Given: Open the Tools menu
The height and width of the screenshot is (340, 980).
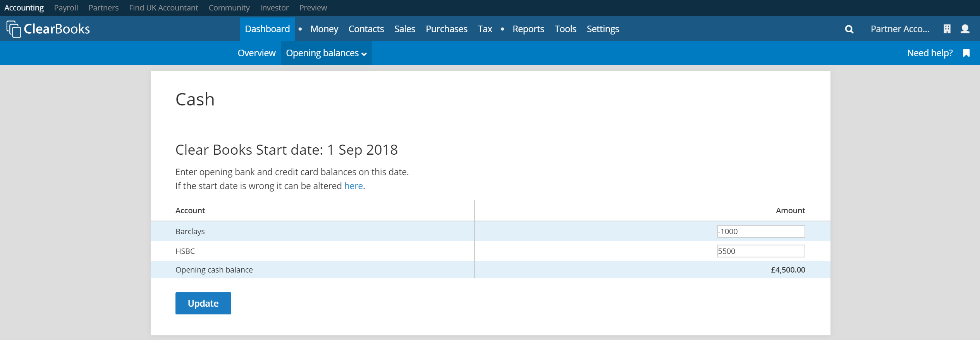Looking at the screenshot, I should point(566,29).
